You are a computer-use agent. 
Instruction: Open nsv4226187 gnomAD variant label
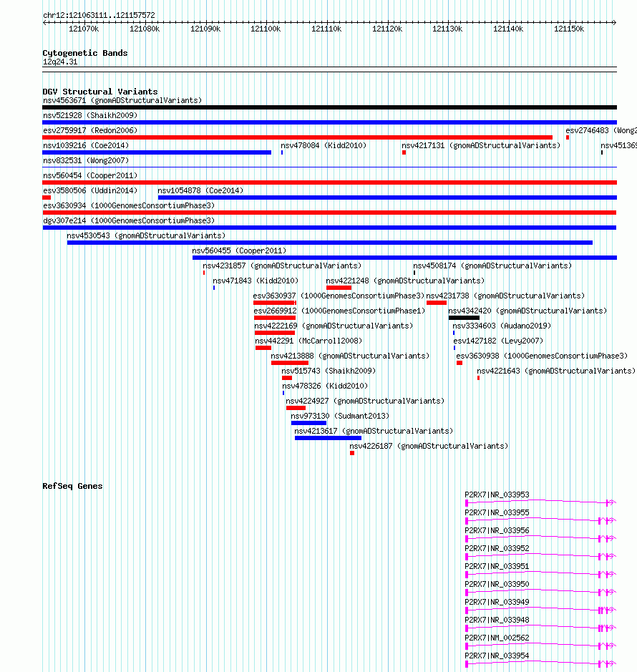429,445
